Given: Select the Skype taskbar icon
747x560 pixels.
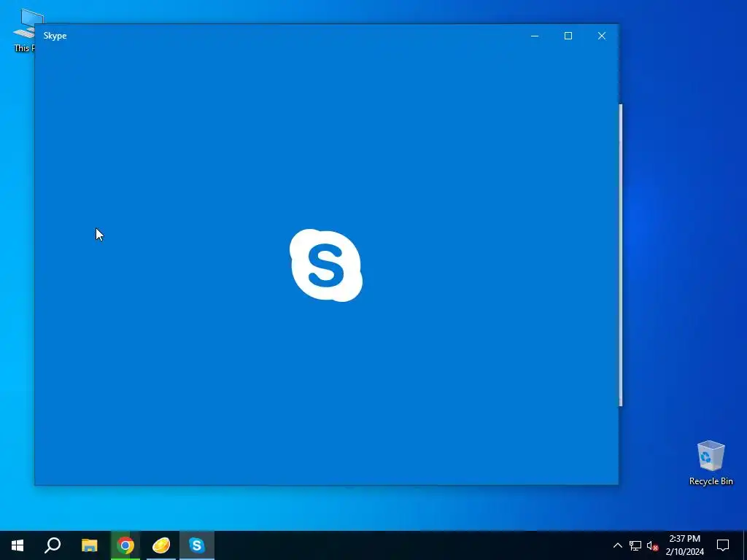Looking at the screenshot, I should [x=197, y=545].
